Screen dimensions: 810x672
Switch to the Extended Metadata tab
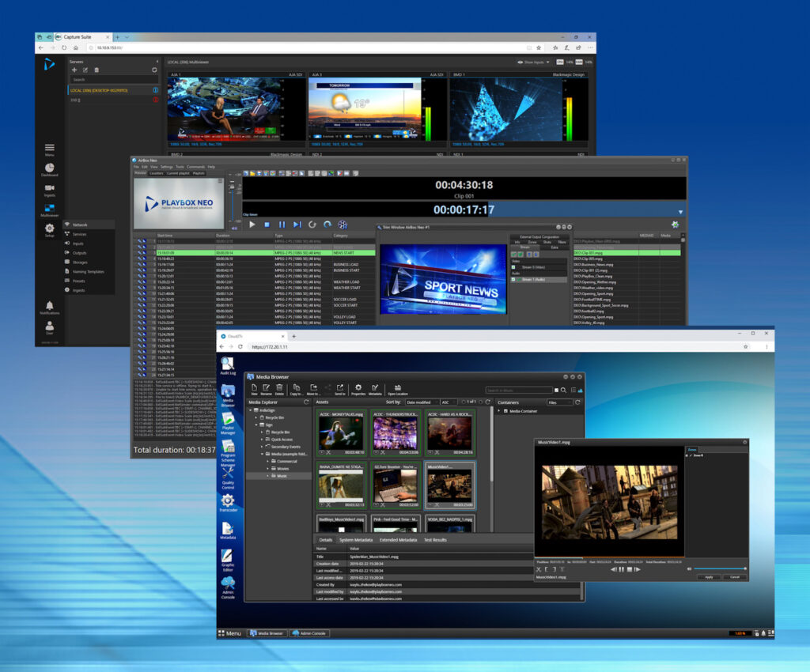coord(398,540)
